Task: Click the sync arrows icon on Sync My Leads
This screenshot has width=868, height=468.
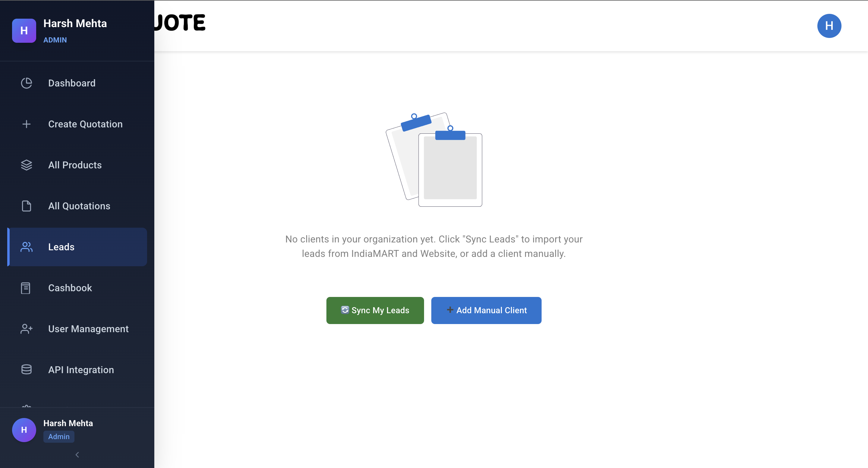Action: click(345, 310)
